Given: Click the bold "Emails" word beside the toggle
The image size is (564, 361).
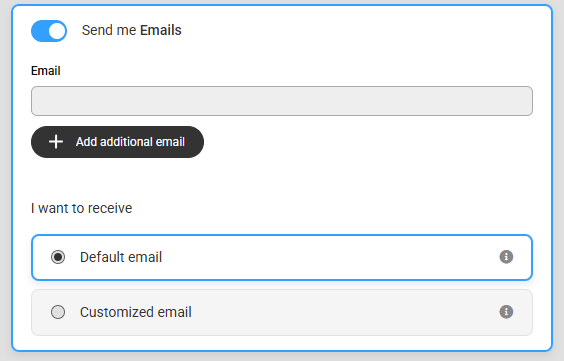Looking at the screenshot, I should pyautogui.click(x=160, y=30).
